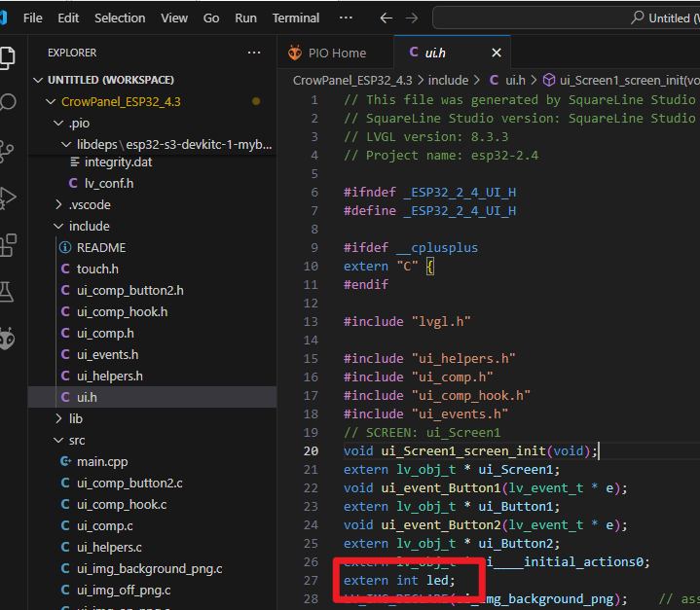
Task: Open the Explorer view in activity bar
Action: [7, 57]
